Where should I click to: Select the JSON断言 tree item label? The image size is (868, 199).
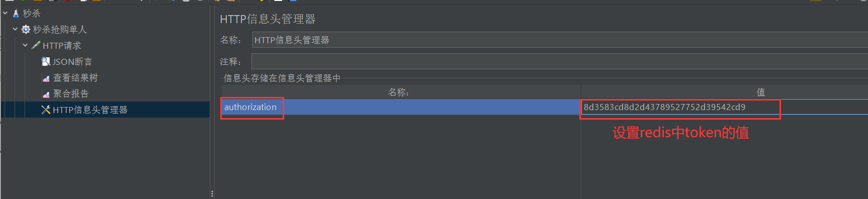pos(72,62)
